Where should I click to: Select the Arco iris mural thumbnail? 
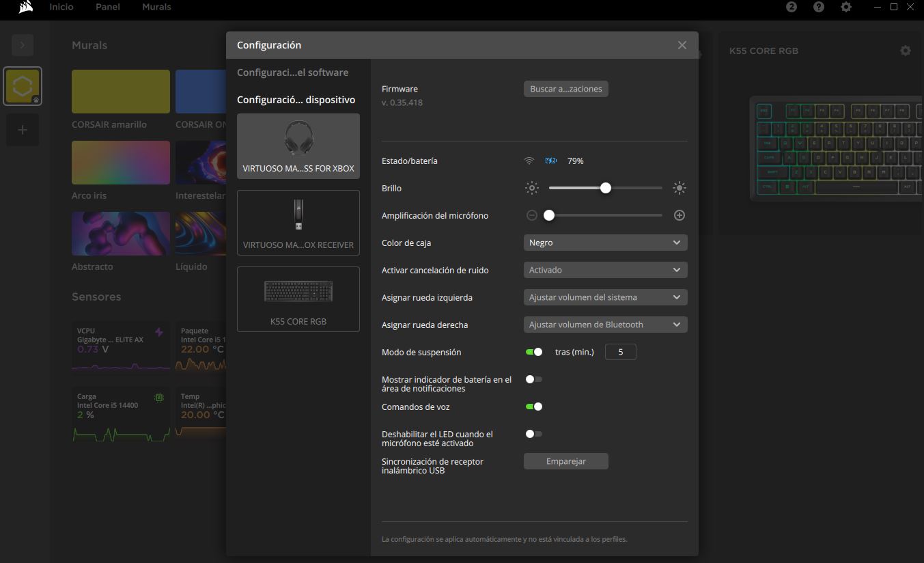pyautogui.click(x=121, y=163)
